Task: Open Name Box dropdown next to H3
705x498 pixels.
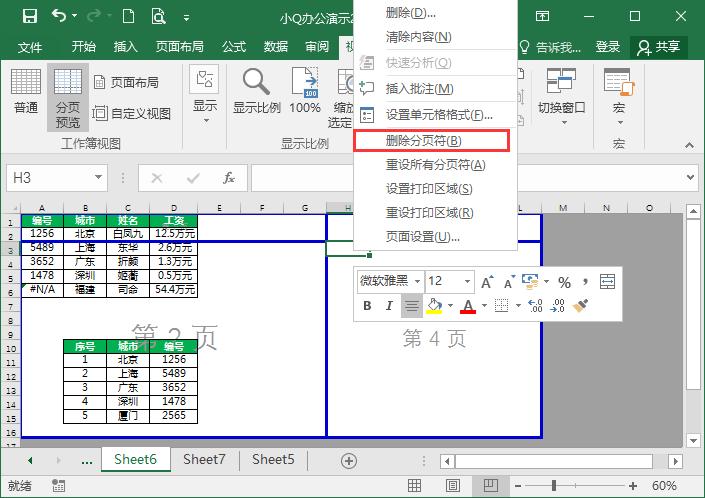Action: tap(98, 178)
